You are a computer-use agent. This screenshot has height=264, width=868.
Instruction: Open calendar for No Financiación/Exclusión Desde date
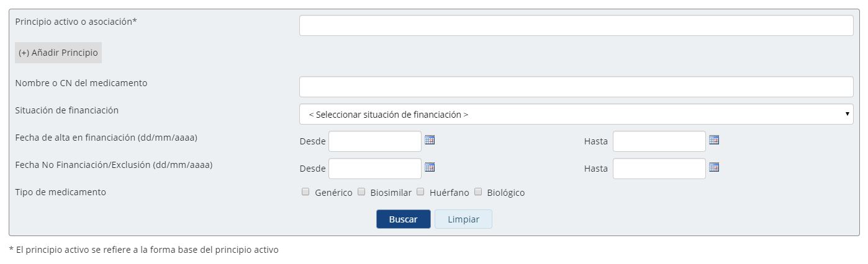[430, 167]
